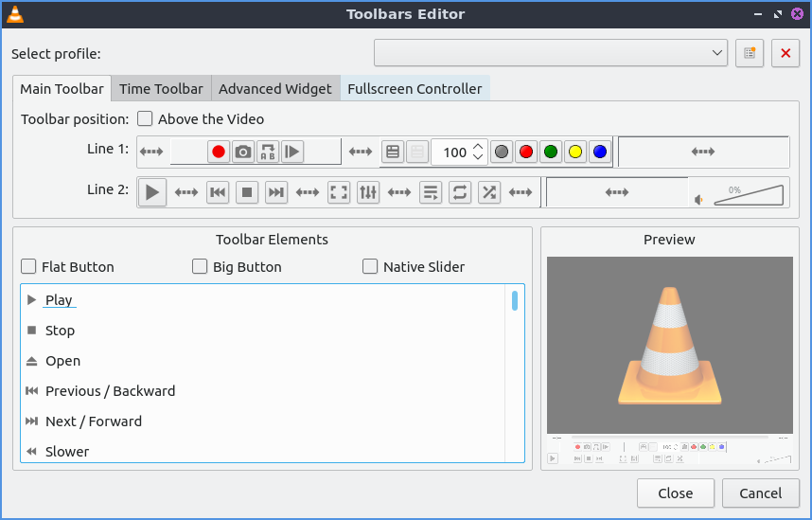Screen dimensions: 812x520
Task: Open the Select profile dropdown
Action: 551,53
